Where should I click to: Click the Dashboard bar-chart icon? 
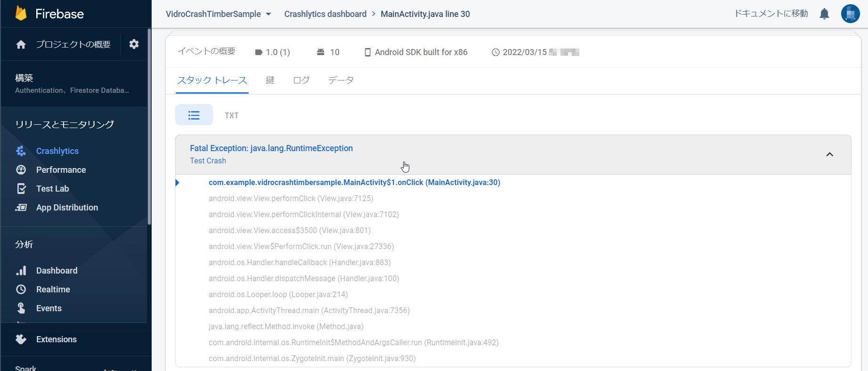point(21,270)
